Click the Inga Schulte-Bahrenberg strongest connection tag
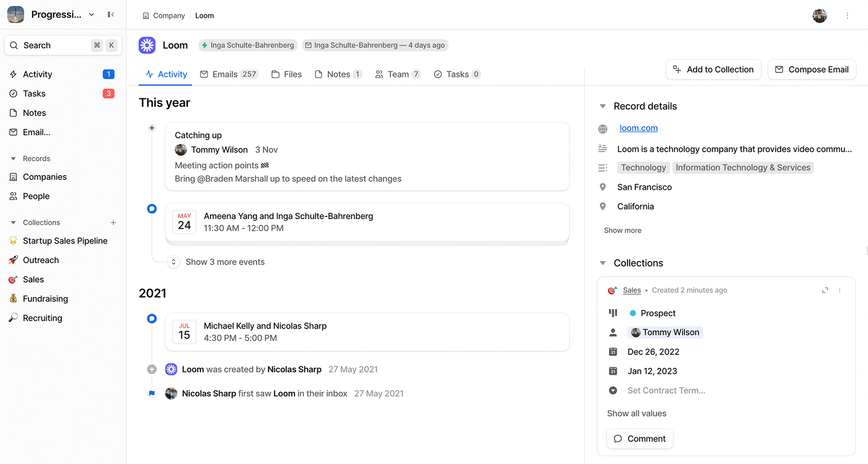 [248, 45]
